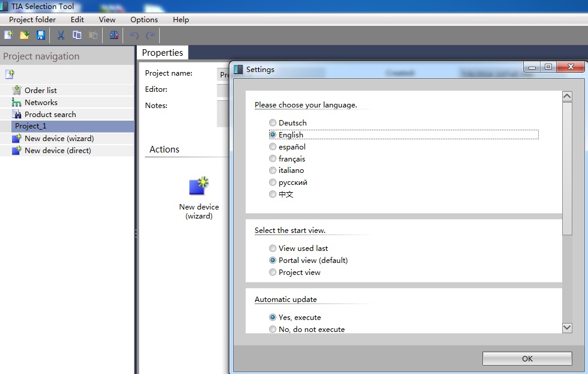This screenshot has height=374, width=588.
Task: Select русский language radio button
Action: [273, 182]
